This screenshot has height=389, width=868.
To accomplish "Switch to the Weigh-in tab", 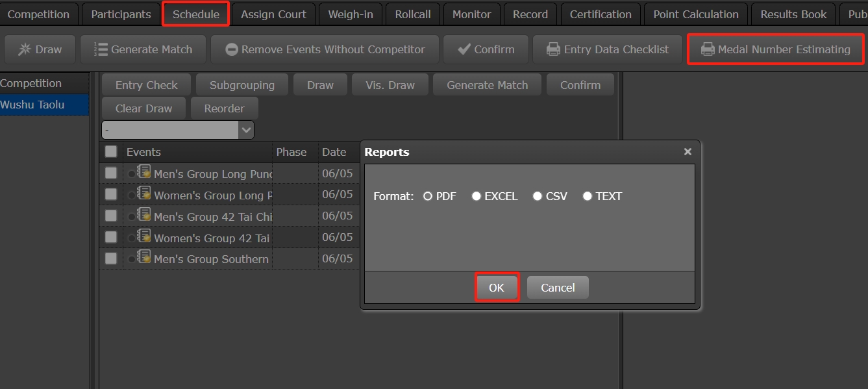I will (350, 14).
